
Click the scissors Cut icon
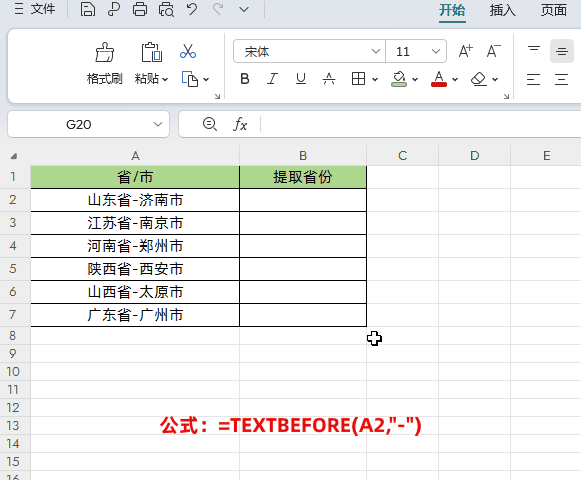click(188, 52)
